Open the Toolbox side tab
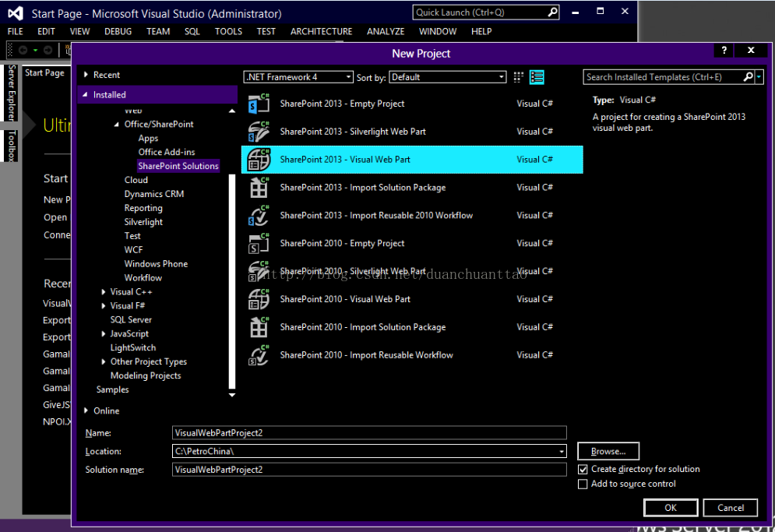 point(12,146)
